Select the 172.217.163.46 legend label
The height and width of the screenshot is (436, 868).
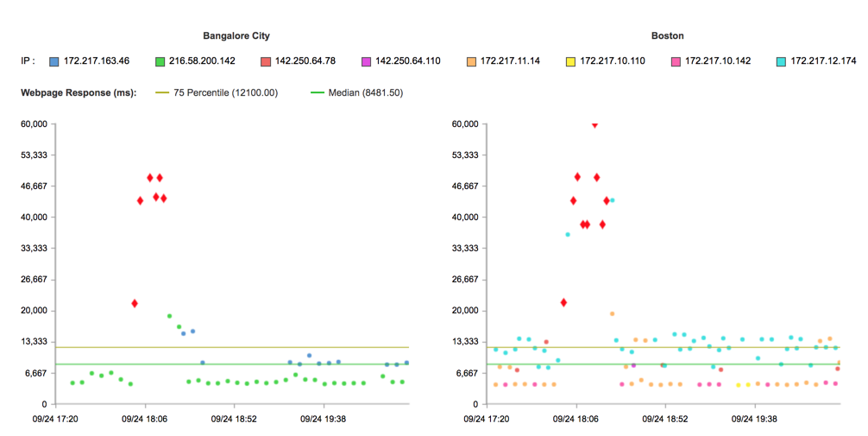pyautogui.click(x=97, y=61)
